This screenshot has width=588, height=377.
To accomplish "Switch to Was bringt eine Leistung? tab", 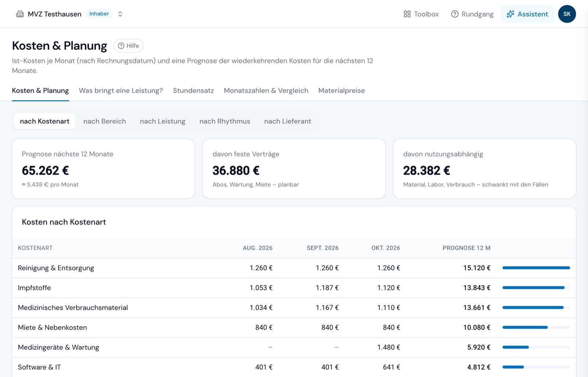I will (121, 91).
